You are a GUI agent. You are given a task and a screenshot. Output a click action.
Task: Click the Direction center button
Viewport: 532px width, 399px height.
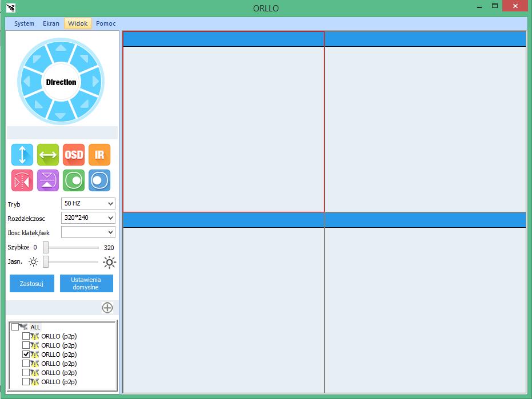(x=61, y=82)
